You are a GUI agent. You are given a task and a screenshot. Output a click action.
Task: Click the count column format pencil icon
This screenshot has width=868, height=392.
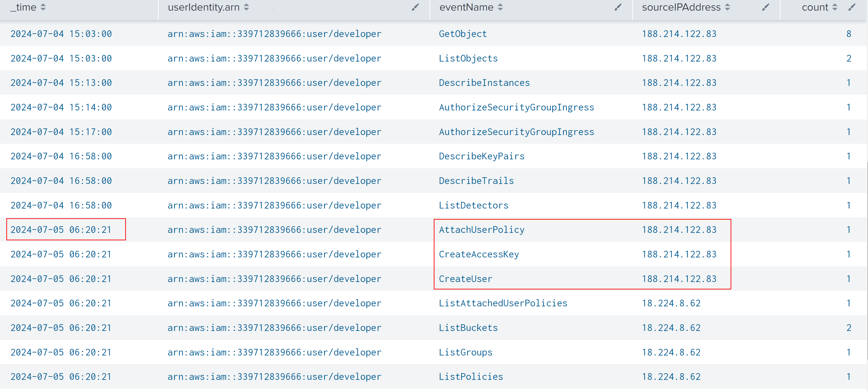click(x=851, y=7)
